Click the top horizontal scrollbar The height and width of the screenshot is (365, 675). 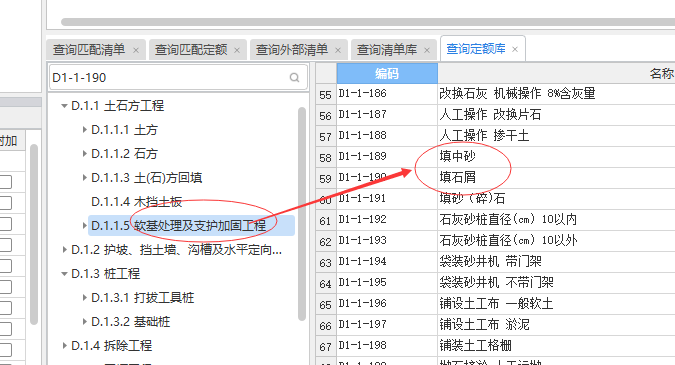(368, 22)
